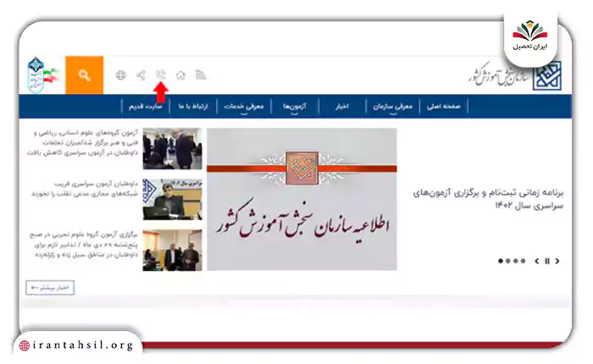593x364 pixels.
Task: Open news thumbnail of two men in hall
Action: click(x=173, y=251)
